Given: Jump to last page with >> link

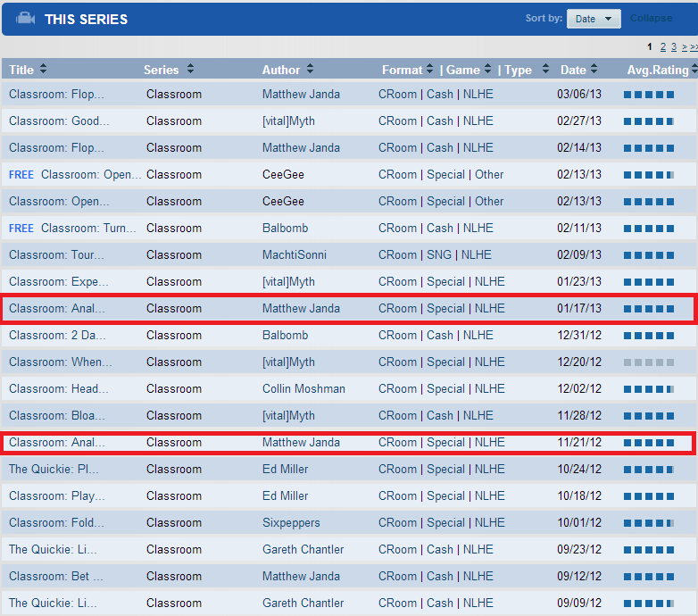Looking at the screenshot, I should pos(694,46).
